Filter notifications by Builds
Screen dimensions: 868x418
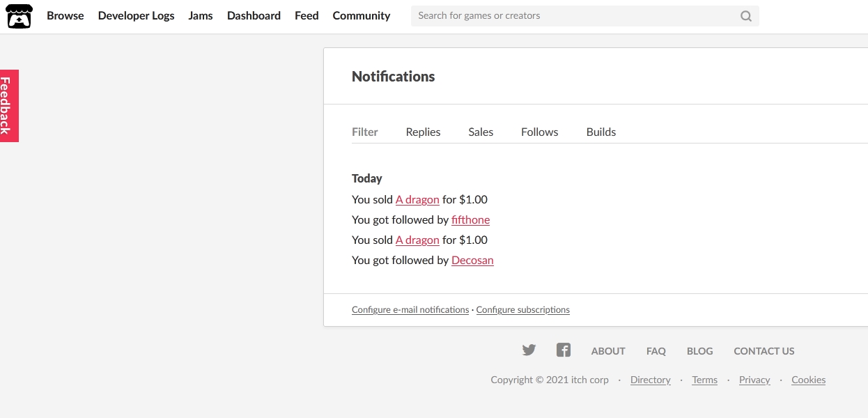(x=601, y=132)
